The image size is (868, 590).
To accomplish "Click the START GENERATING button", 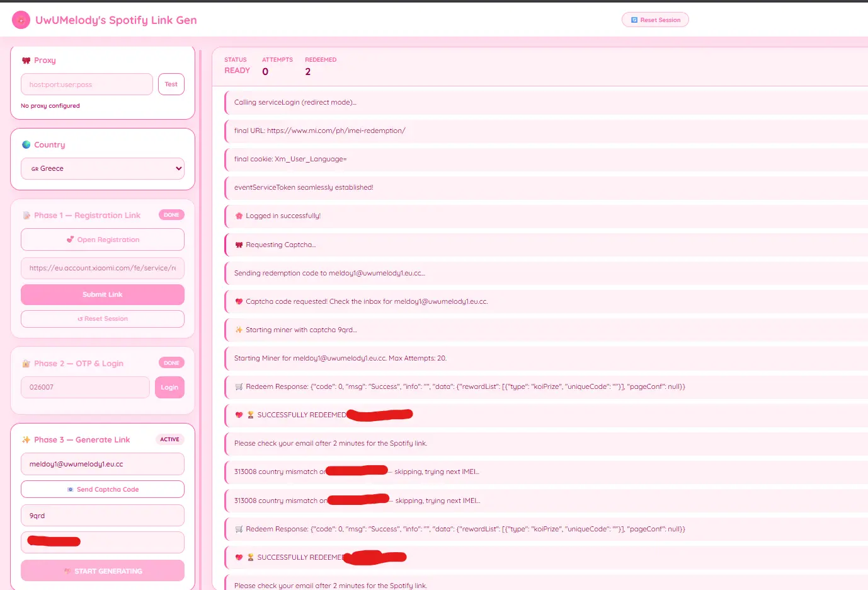I will coord(103,571).
